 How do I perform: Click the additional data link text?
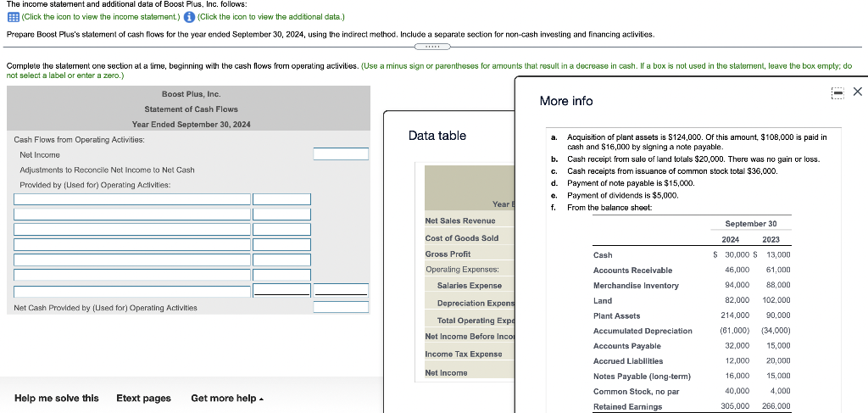pos(270,17)
